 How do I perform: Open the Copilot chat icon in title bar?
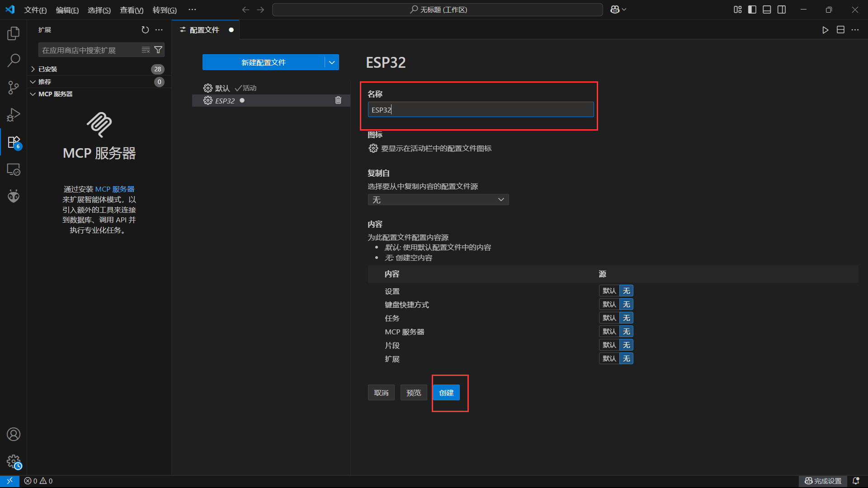coord(615,9)
